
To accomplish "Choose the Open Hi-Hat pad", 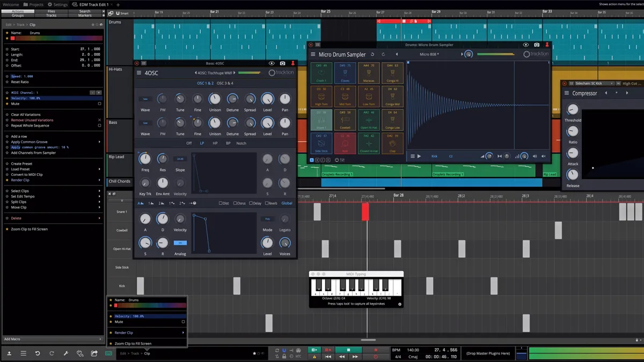I will pos(369,120).
